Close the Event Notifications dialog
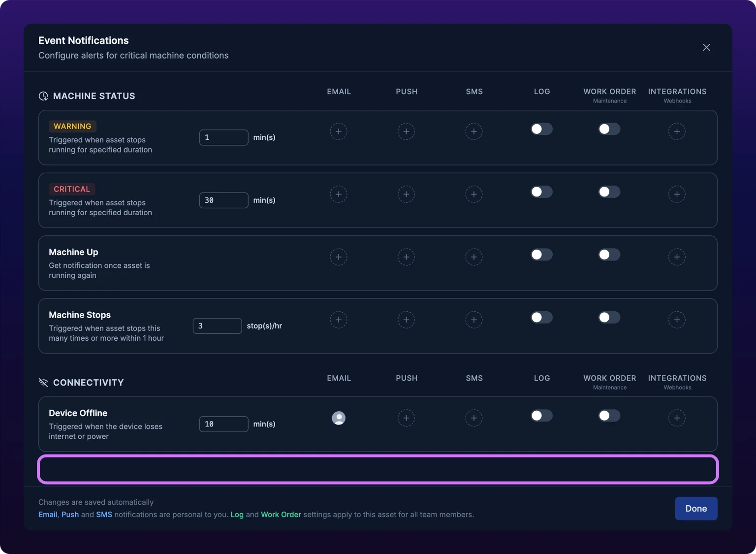This screenshot has width=756, height=554. (706, 47)
